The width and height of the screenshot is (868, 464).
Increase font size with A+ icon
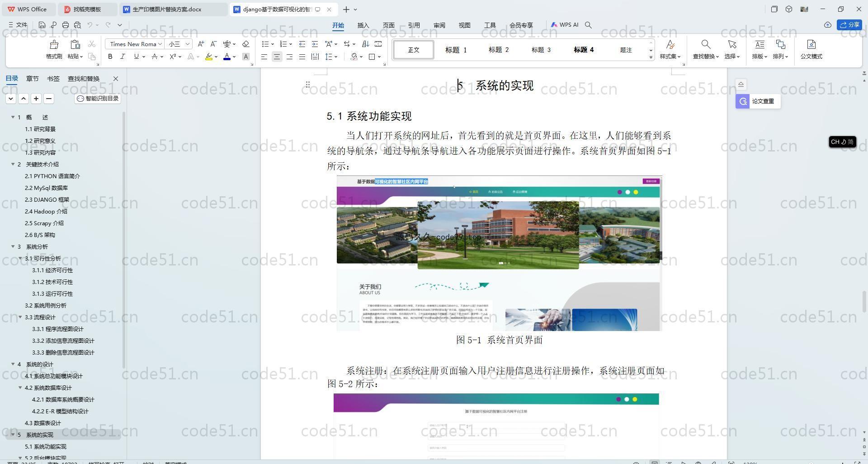pyautogui.click(x=201, y=44)
